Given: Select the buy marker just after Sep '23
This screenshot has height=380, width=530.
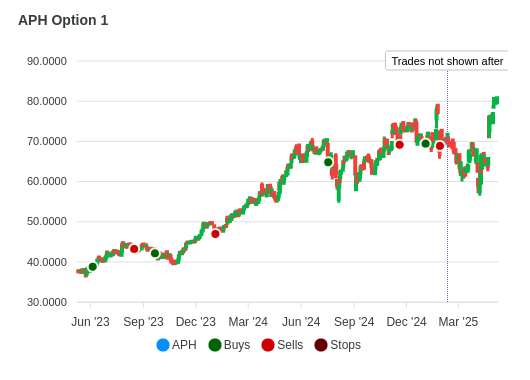Looking at the screenshot, I should pyautogui.click(x=155, y=253).
